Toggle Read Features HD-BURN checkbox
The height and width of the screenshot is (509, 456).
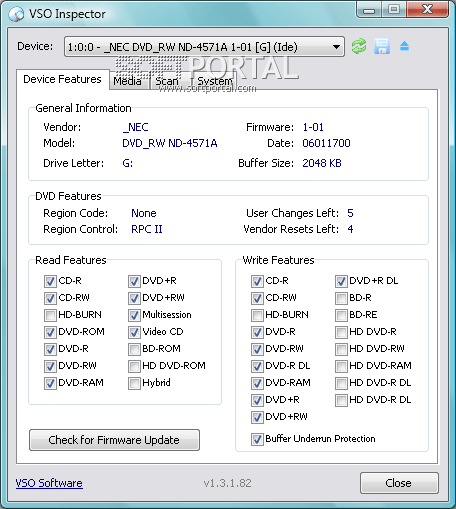[x=50, y=315]
